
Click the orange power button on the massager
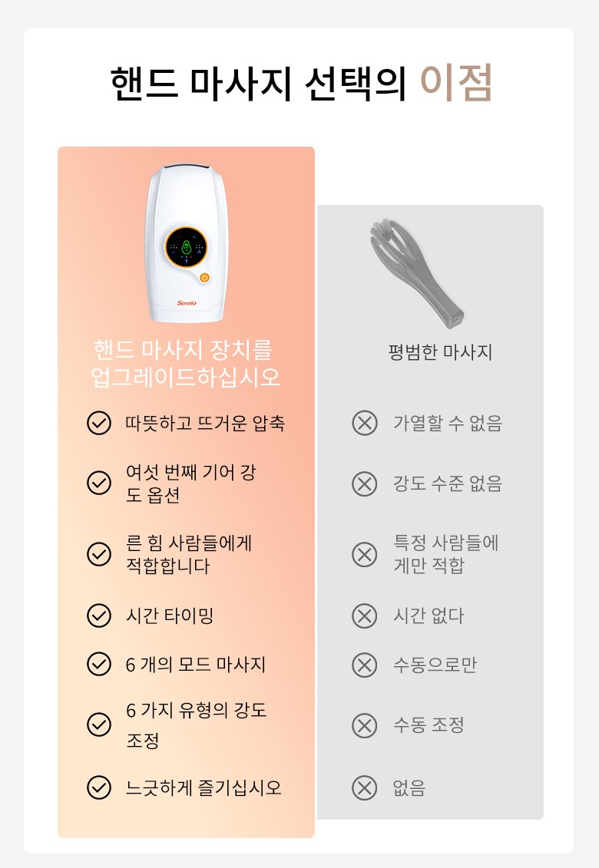pos(204,278)
